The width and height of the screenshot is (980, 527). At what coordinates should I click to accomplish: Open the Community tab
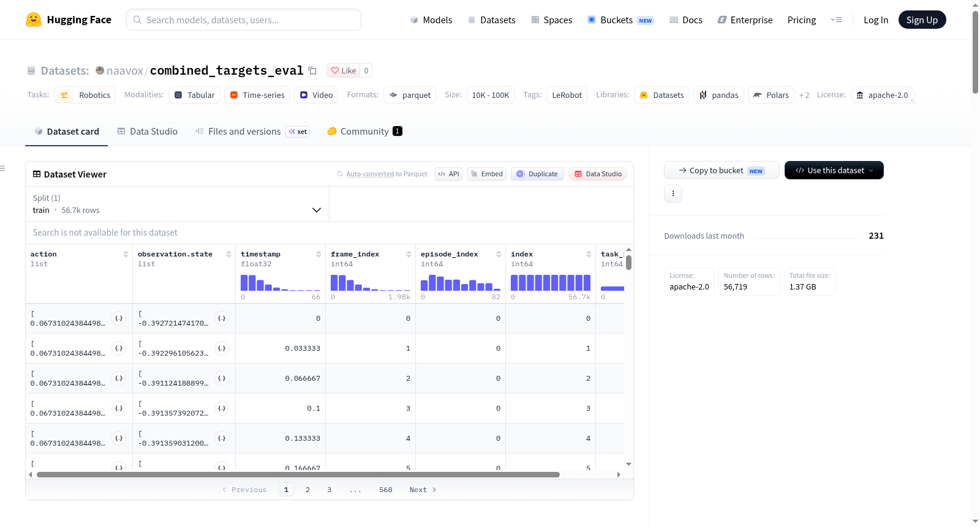click(364, 132)
